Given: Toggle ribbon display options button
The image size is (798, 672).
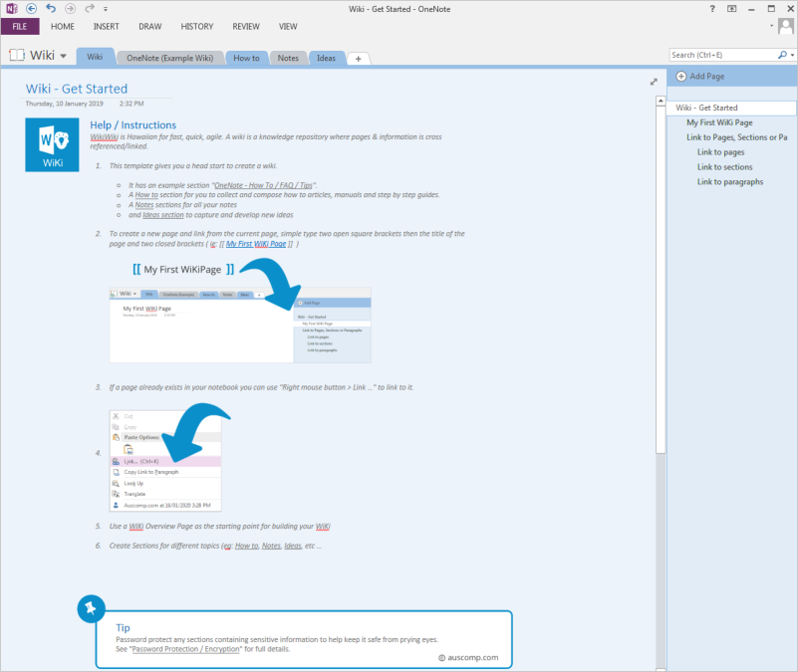Looking at the screenshot, I should tap(731, 9).
